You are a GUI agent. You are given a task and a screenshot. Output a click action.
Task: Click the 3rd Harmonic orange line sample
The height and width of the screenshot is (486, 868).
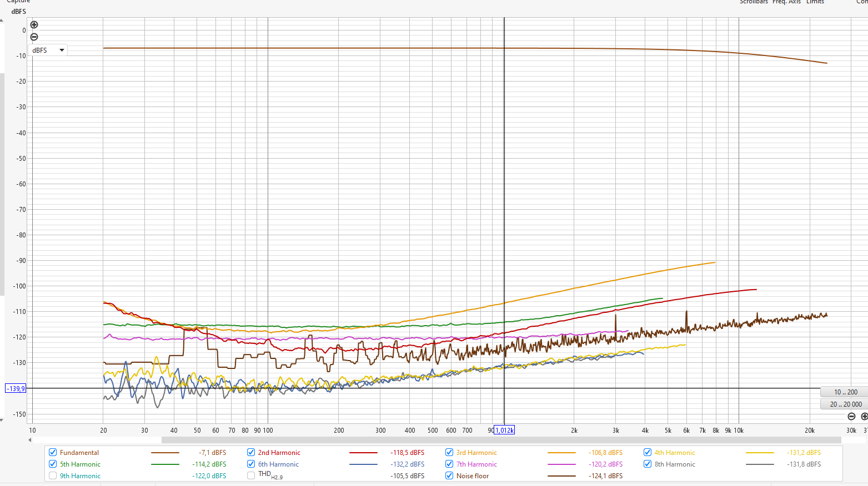pyautogui.click(x=561, y=453)
